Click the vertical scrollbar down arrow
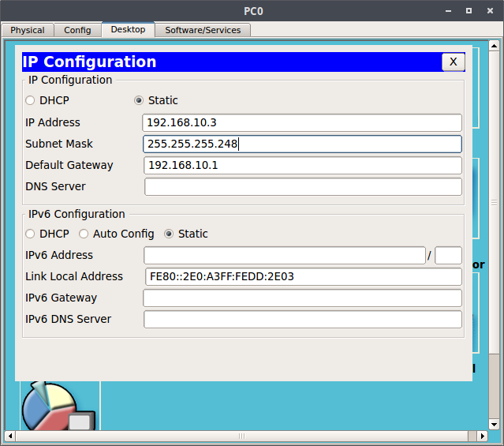 494,425
